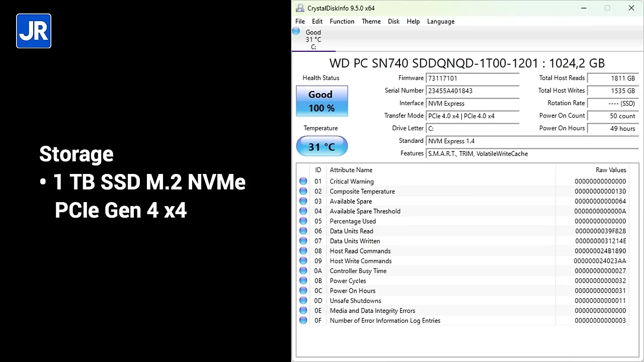The height and width of the screenshot is (362, 644).
Task: Click the Serial Number field
Action: point(472,91)
